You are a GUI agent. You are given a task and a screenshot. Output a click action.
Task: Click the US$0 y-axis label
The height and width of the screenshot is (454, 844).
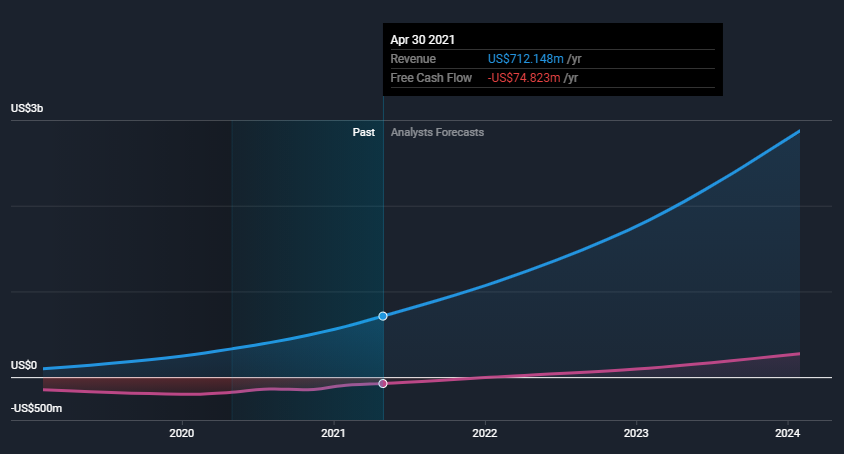click(24, 365)
